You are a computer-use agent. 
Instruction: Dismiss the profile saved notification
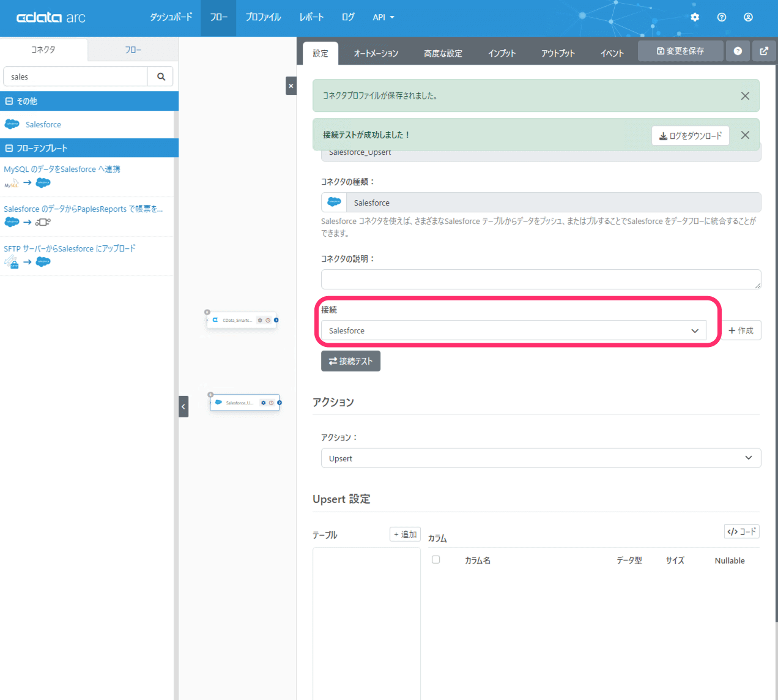click(x=745, y=95)
